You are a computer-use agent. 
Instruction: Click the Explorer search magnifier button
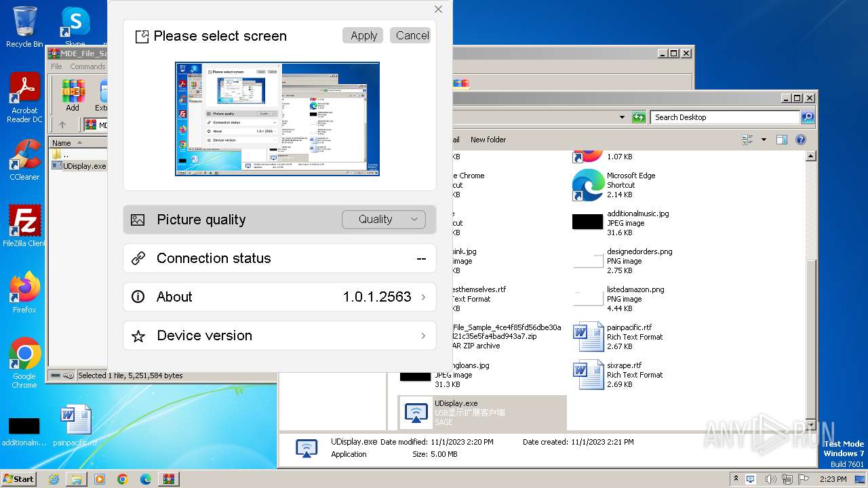(808, 117)
